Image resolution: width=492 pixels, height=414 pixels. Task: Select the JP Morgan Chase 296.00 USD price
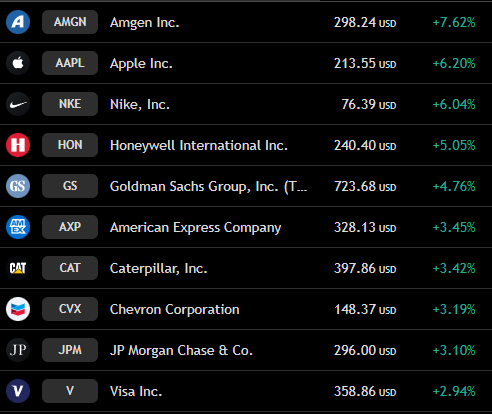365,350
